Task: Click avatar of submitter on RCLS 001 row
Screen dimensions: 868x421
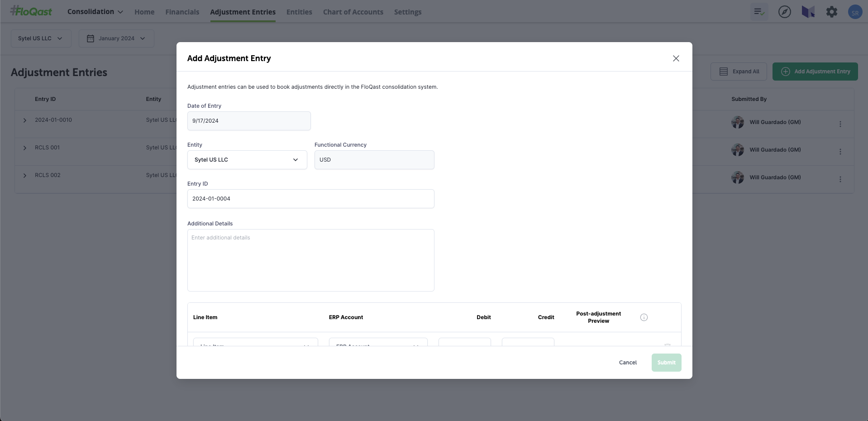Action: pos(738,150)
